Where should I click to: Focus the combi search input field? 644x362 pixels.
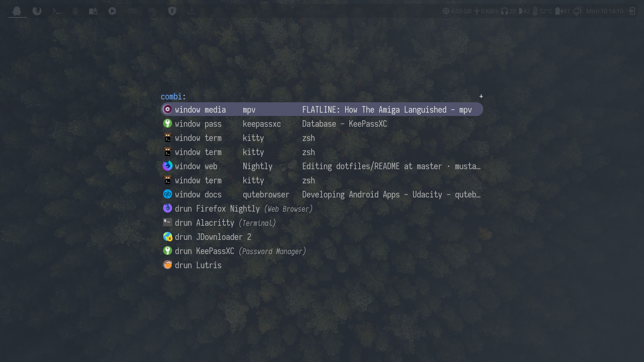332,97
